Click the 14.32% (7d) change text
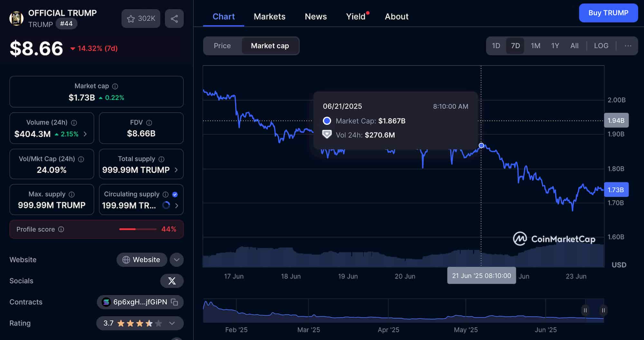 click(x=97, y=48)
